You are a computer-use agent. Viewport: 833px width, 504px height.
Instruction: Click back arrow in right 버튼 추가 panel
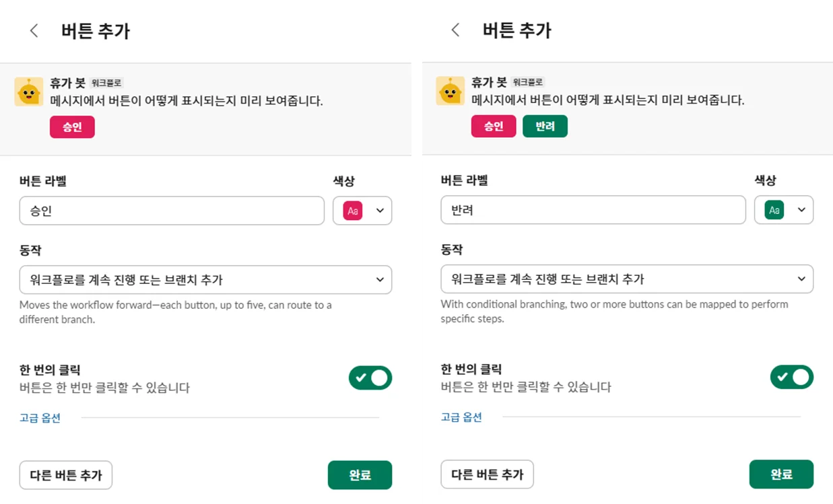click(x=456, y=30)
